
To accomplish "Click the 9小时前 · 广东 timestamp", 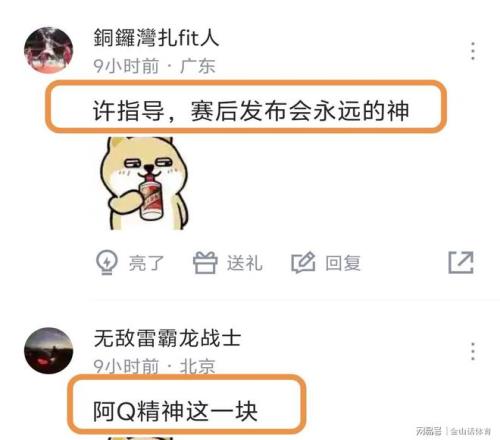I will point(154,66).
